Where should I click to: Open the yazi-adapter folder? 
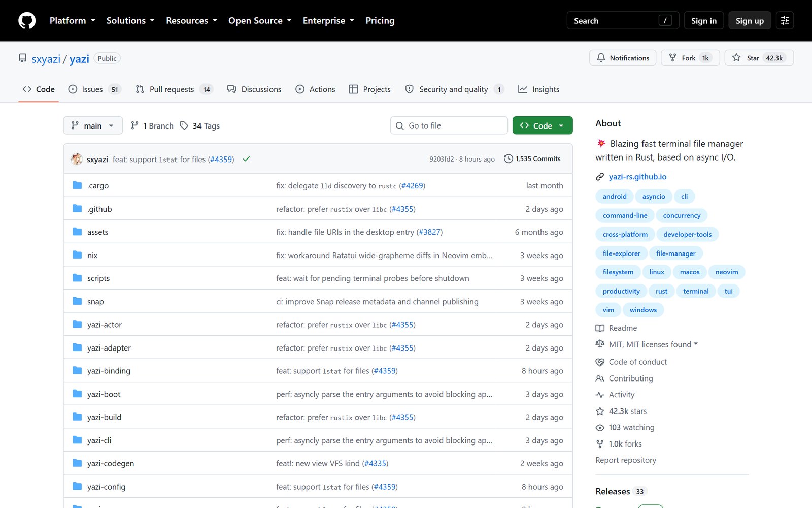[109, 348]
